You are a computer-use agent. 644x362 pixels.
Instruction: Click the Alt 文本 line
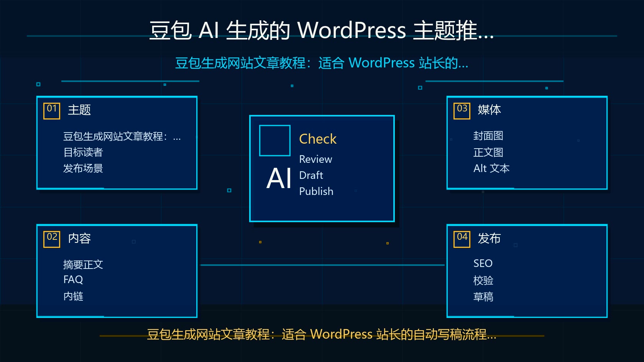pos(491,169)
